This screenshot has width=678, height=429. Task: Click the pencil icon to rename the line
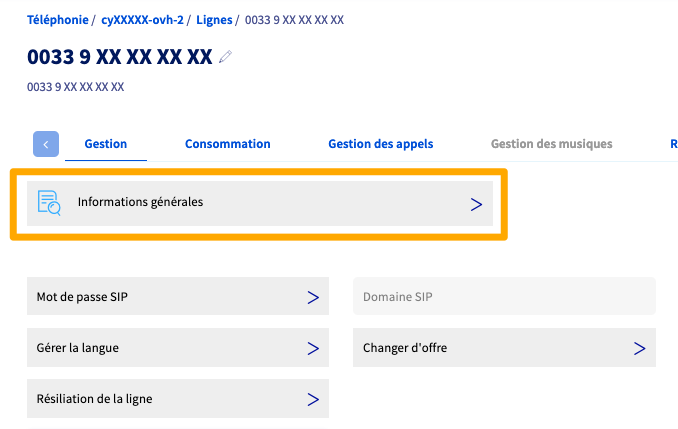pos(225,57)
